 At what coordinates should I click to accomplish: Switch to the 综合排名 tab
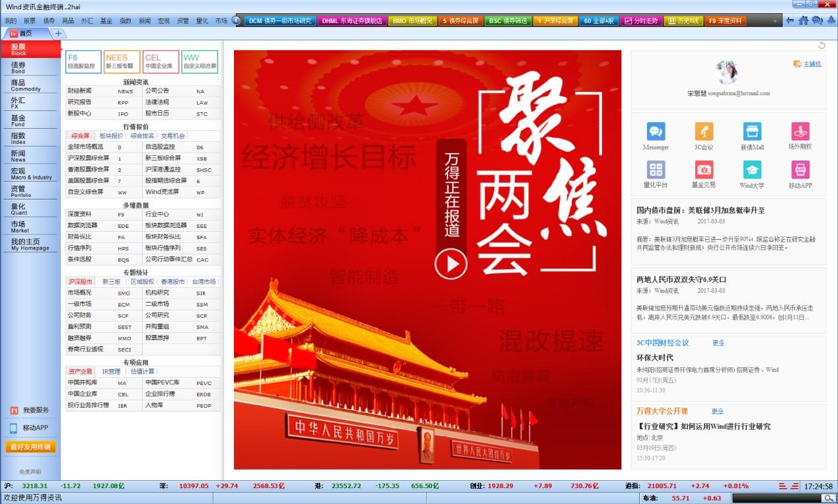click(142, 135)
